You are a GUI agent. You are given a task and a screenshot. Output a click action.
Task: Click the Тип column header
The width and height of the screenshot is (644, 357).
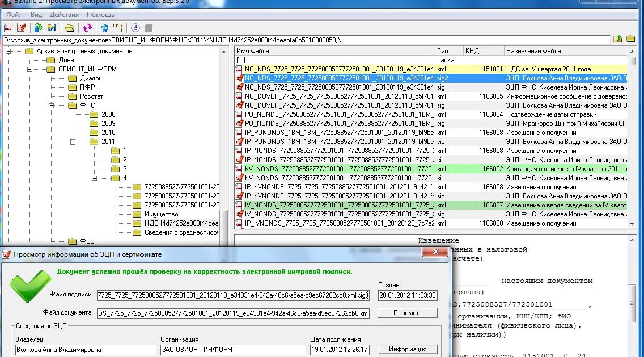coord(448,51)
